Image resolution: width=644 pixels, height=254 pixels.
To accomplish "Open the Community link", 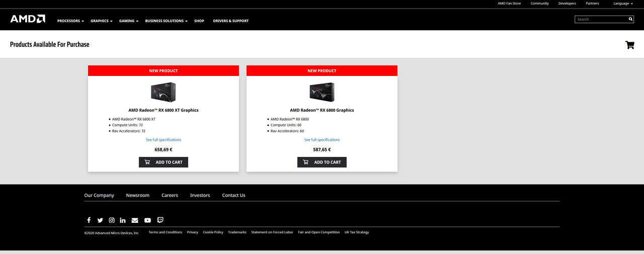I will [539, 4].
